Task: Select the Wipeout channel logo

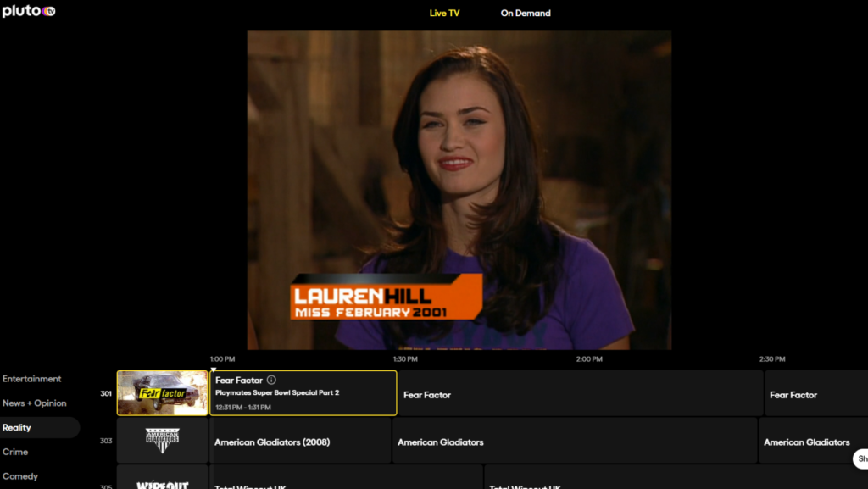Action: tap(162, 478)
